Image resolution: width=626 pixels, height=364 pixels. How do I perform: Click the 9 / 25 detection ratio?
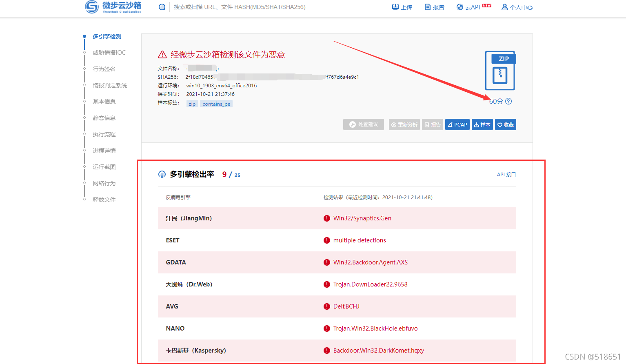coord(231,175)
